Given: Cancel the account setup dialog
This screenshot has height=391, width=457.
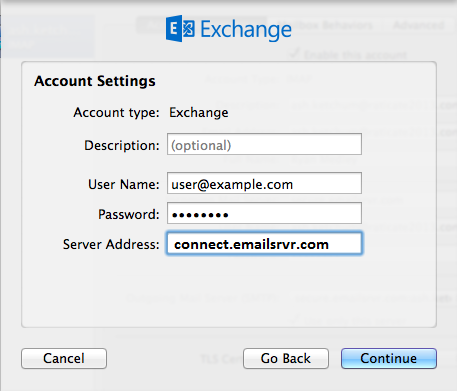Looking at the screenshot, I should (64, 359).
